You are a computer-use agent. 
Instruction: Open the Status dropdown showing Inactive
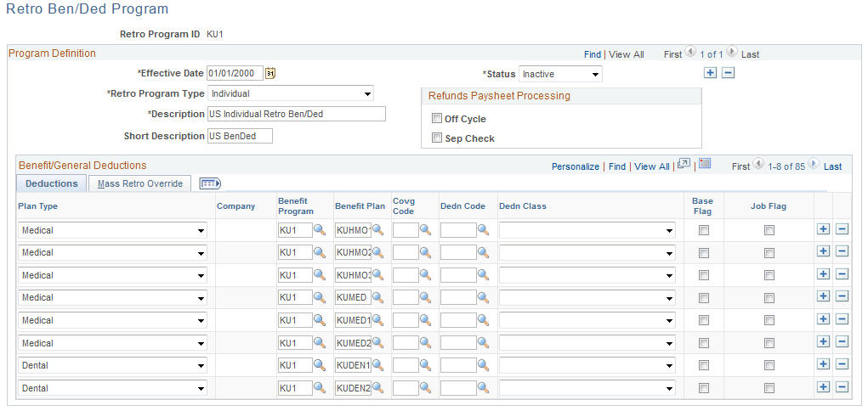560,74
